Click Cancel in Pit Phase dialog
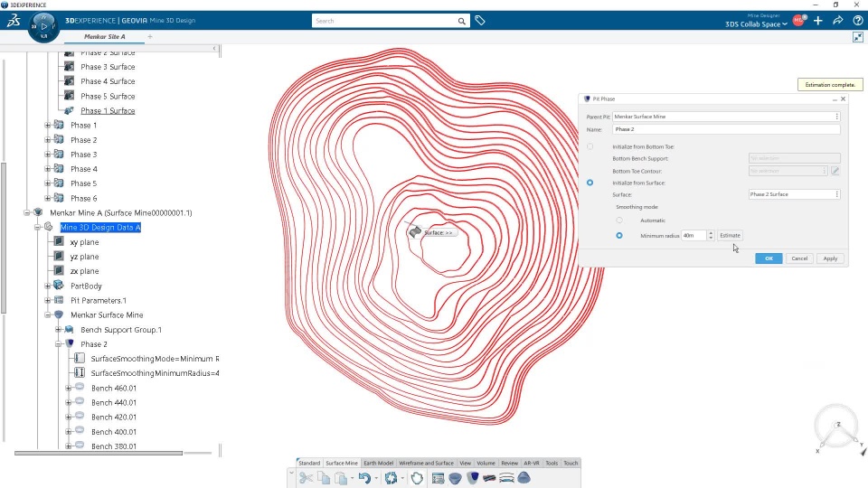Viewport: 868px width, 488px height. click(x=799, y=258)
